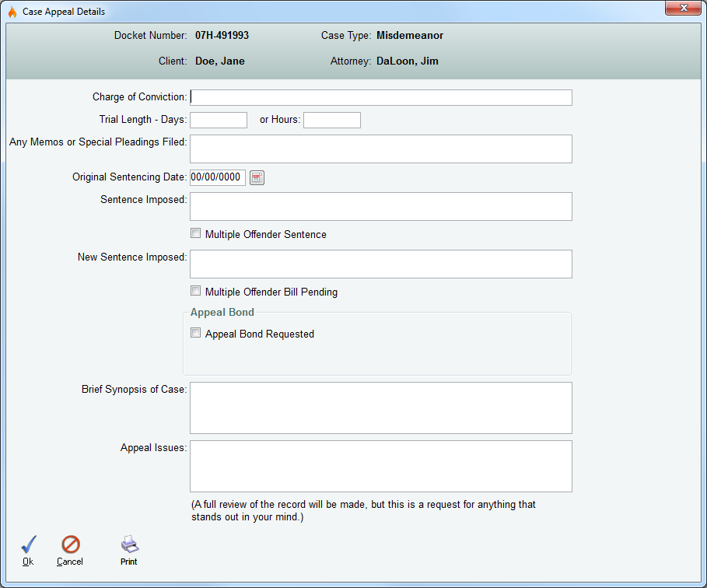Tick the Appeal Bond Requested checkbox
707x588 pixels.
196,334
